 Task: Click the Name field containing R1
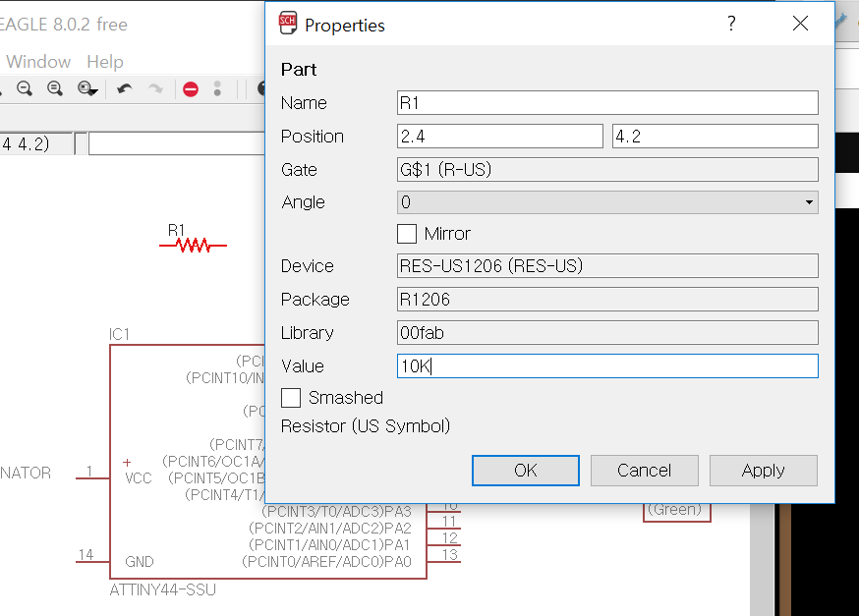pos(607,103)
